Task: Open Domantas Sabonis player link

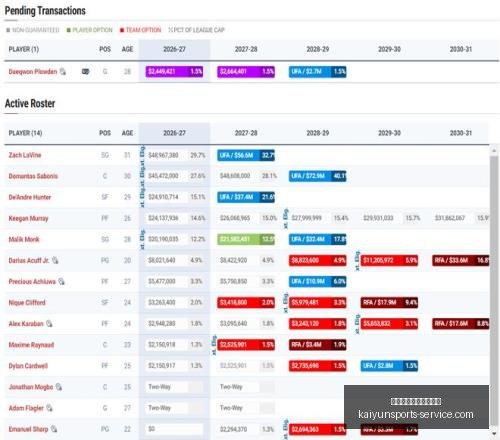Action: (x=33, y=176)
